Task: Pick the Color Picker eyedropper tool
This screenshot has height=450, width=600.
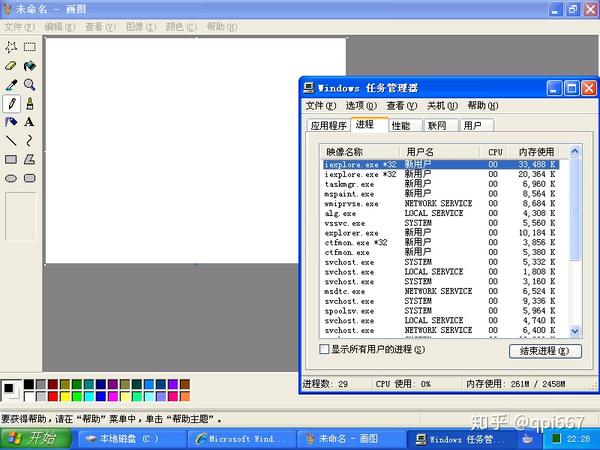Action: coord(11,85)
